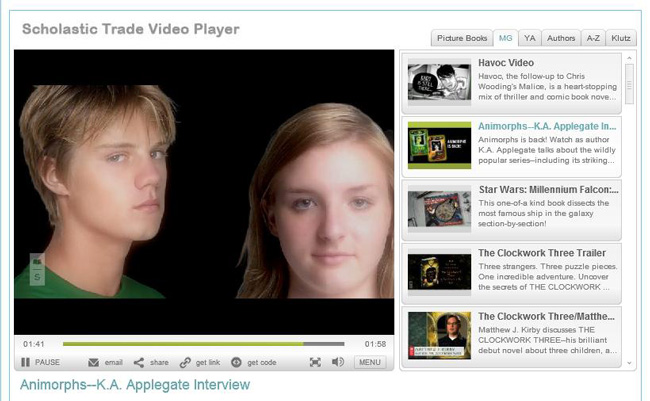
Task: Click the share label text
Action: 159,362
